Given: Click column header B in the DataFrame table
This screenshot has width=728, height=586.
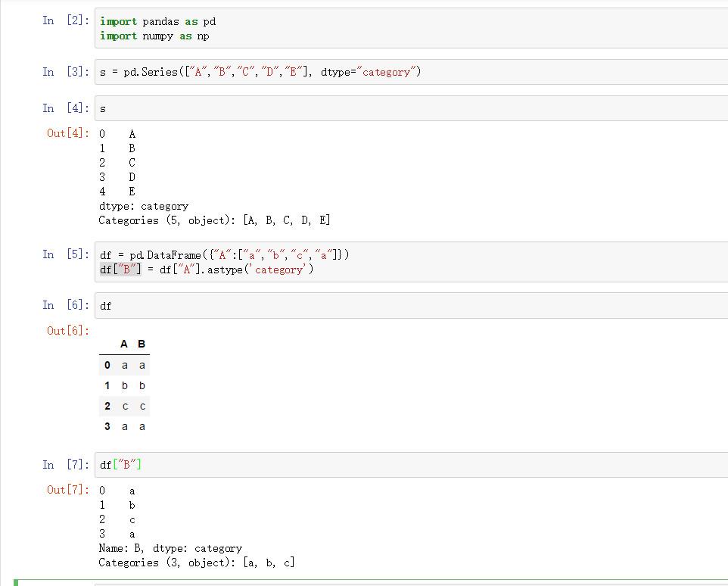Looking at the screenshot, I should tap(142, 344).
